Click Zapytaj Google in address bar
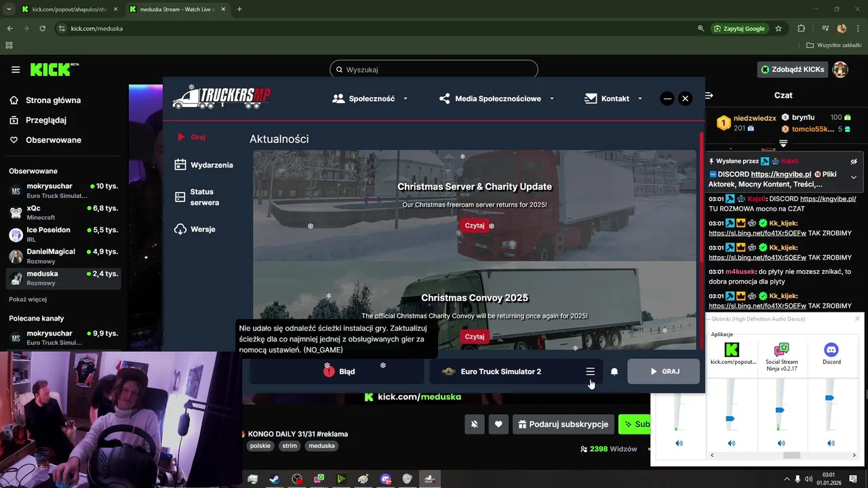This screenshot has width=868, height=488. 738,28
